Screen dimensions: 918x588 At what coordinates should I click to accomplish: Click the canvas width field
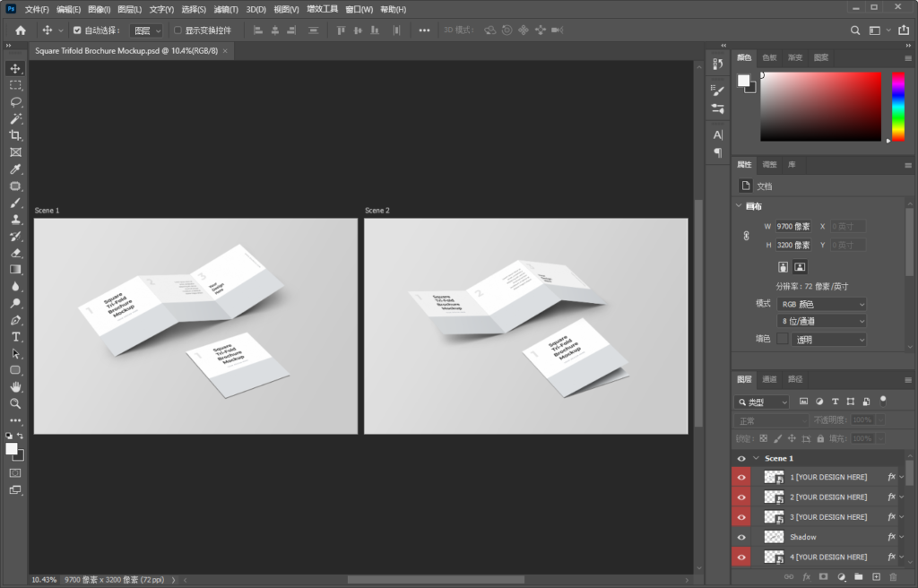[x=793, y=226]
